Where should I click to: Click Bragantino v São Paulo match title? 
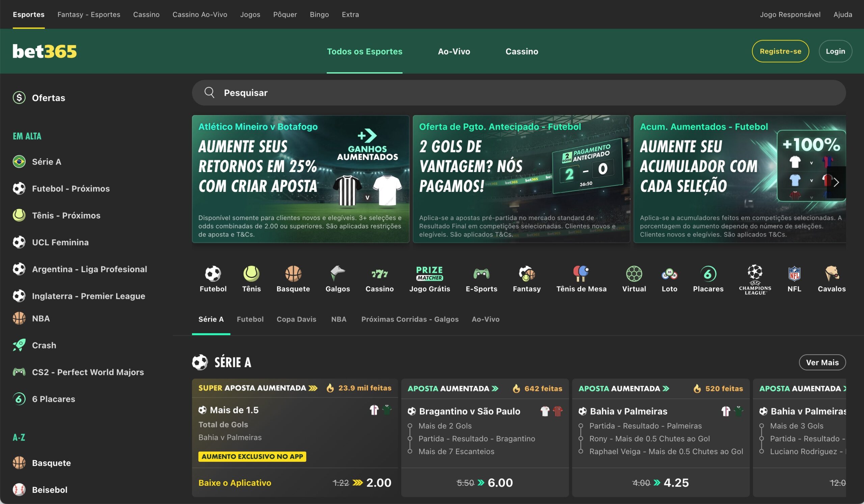pos(469,411)
